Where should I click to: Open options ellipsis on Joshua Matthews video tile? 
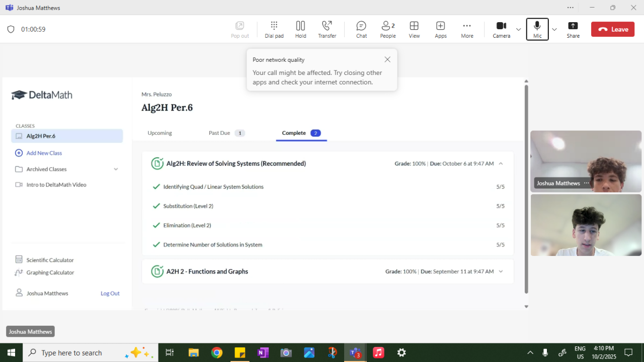[x=586, y=183]
